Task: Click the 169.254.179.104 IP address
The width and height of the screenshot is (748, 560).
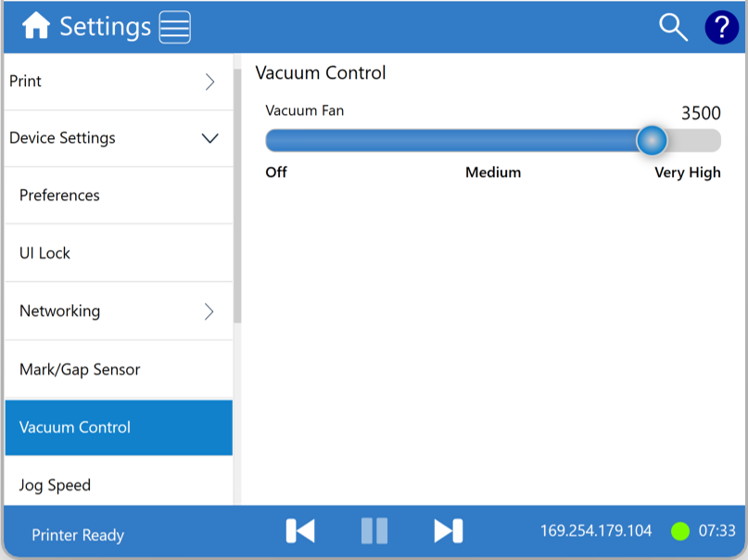Action: [x=595, y=531]
